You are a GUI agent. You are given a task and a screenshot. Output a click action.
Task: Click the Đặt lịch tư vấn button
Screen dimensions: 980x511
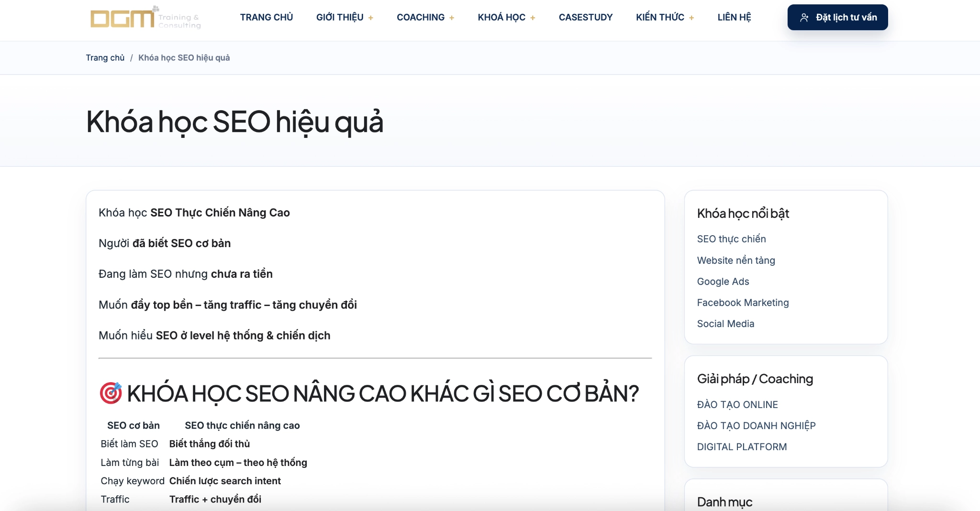[837, 17]
